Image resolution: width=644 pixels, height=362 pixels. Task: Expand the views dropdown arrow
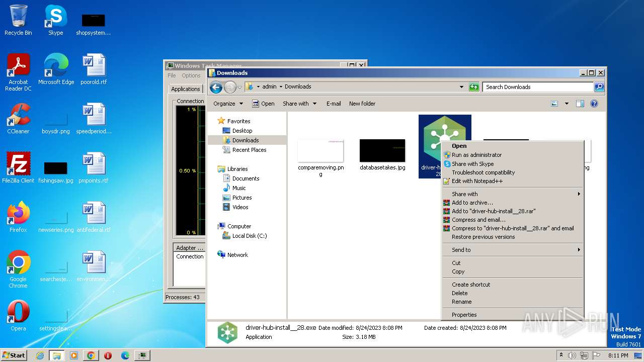pyautogui.click(x=567, y=104)
